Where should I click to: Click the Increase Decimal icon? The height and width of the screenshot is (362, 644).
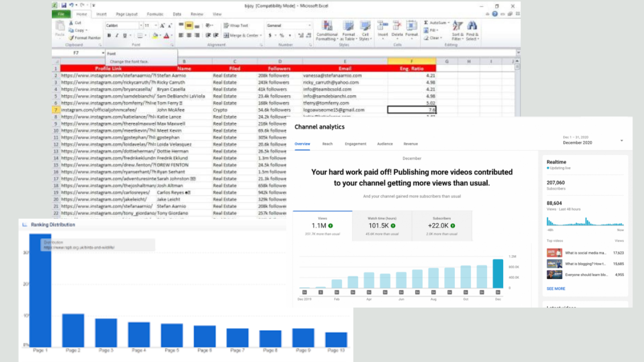click(x=301, y=35)
